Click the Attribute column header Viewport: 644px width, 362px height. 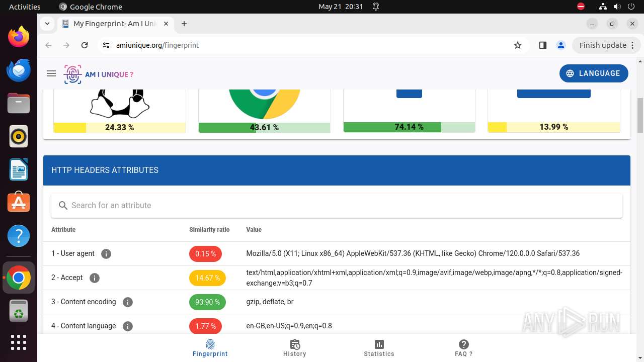pos(63,230)
